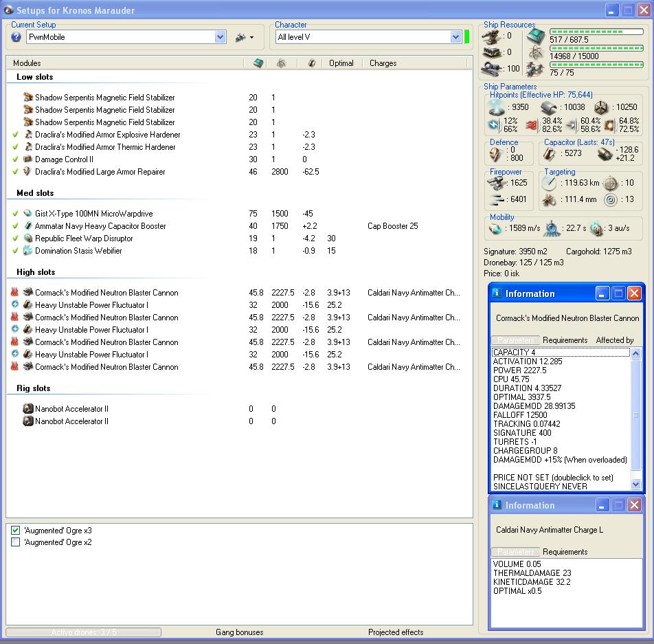The height and width of the screenshot is (644, 654).
Task: Uncheck the 'Augmented' Ogre x3 checkbox
Action: click(15, 531)
